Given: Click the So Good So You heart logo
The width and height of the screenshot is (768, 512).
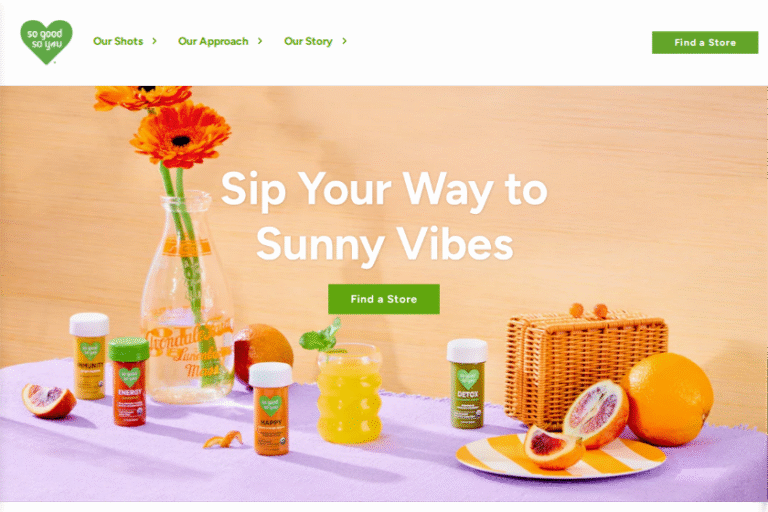Looking at the screenshot, I should 47,42.
